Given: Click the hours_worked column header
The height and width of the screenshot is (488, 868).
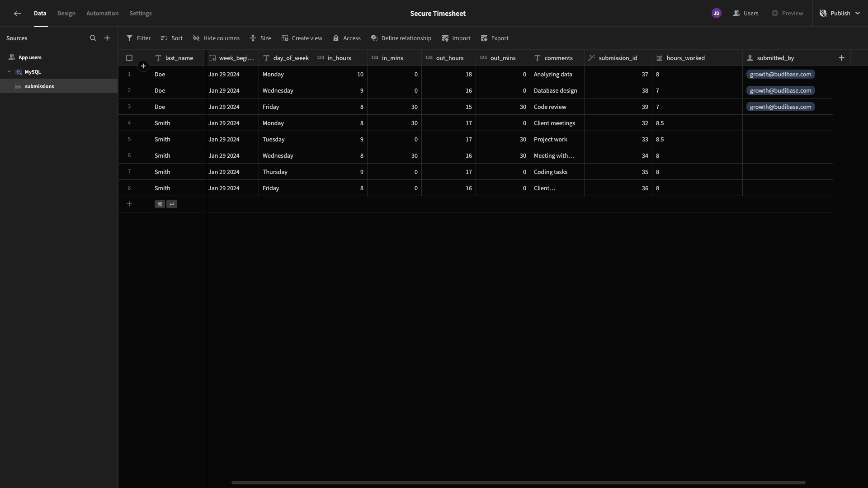Looking at the screenshot, I should coord(697,58).
